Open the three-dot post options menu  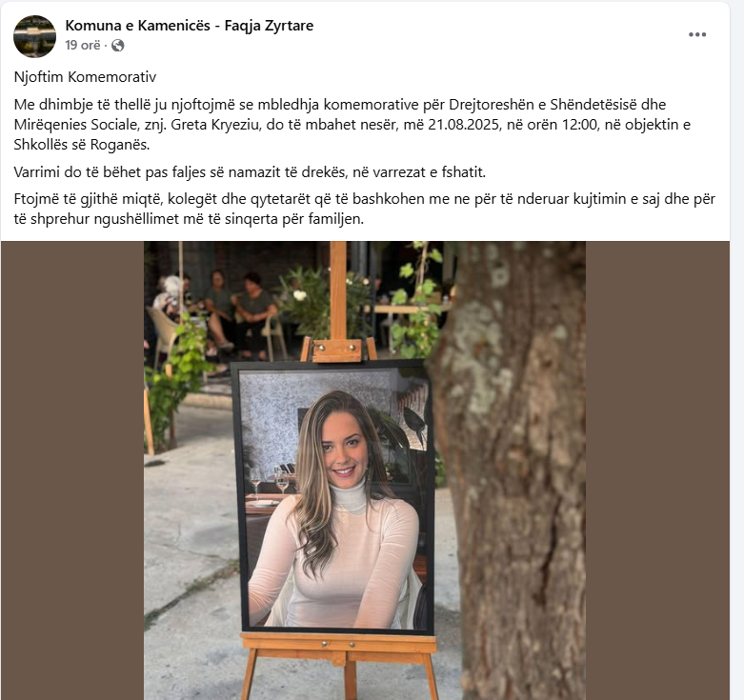click(x=697, y=34)
